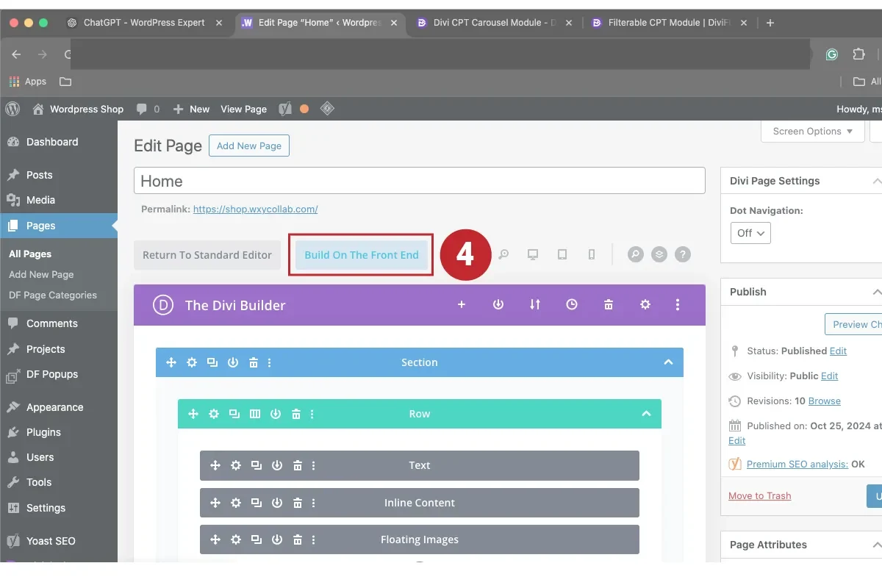Disable the Section using its power icon
882x588 pixels.
point(233,362)
